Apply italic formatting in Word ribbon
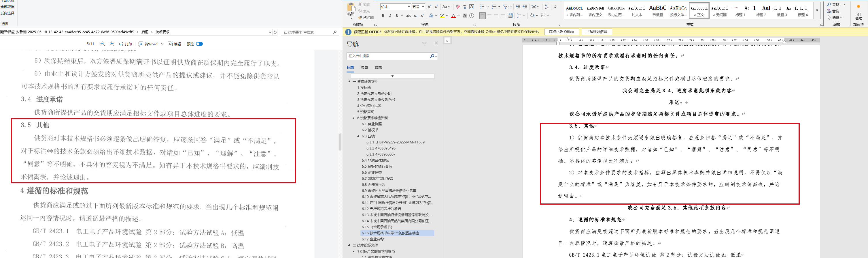Screen dimensions: 868x258 click(x=390, y=16)
